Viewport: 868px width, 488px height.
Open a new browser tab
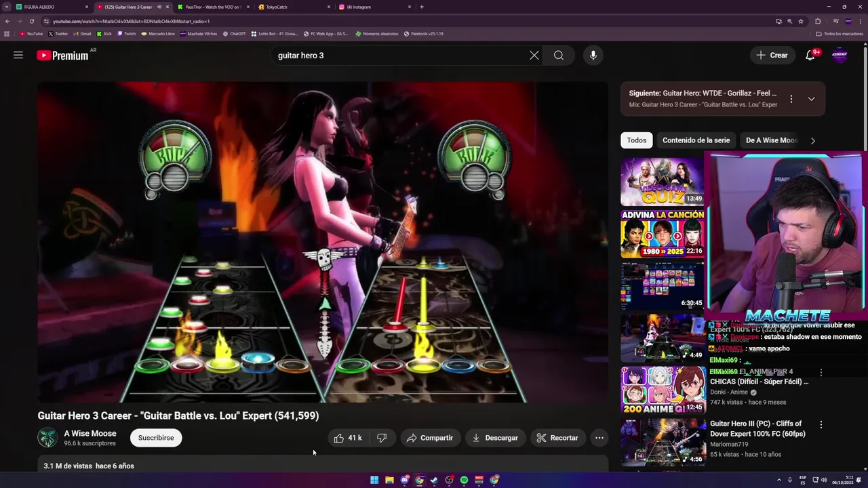(x=422, y=7)
